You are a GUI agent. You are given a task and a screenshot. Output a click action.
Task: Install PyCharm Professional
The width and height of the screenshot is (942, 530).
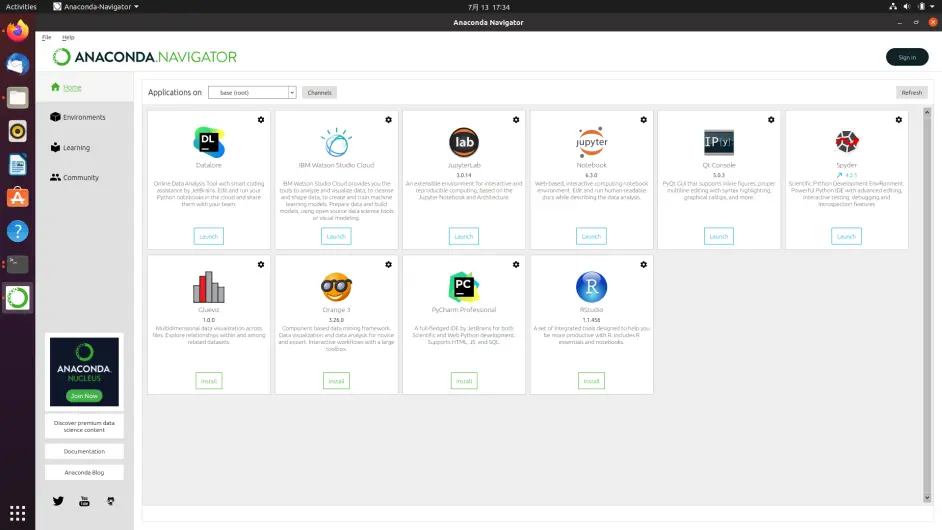click(x=464, y=381)
